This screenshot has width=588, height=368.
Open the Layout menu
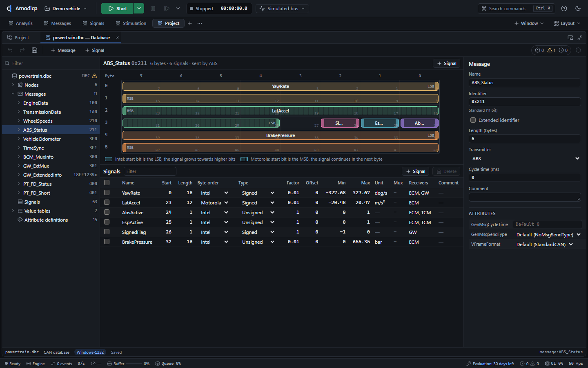tap(567, 23)
